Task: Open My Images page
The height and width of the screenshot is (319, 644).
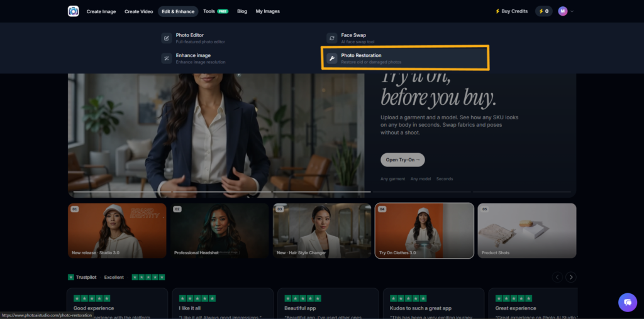Action: (x=268, y=11)
